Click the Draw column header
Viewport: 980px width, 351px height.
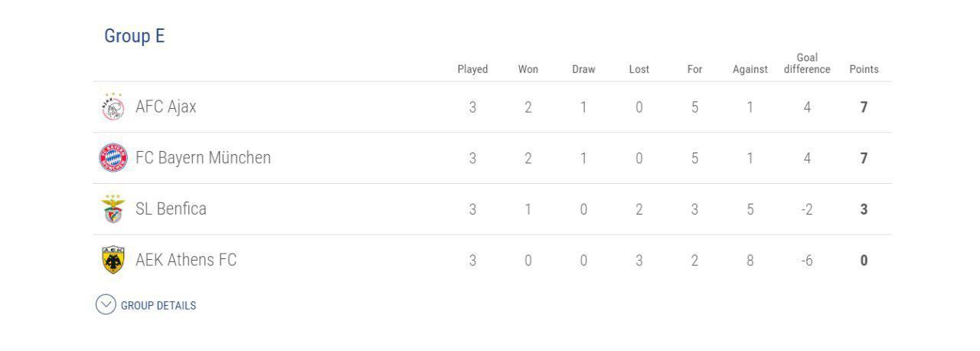tap(583, 69)
